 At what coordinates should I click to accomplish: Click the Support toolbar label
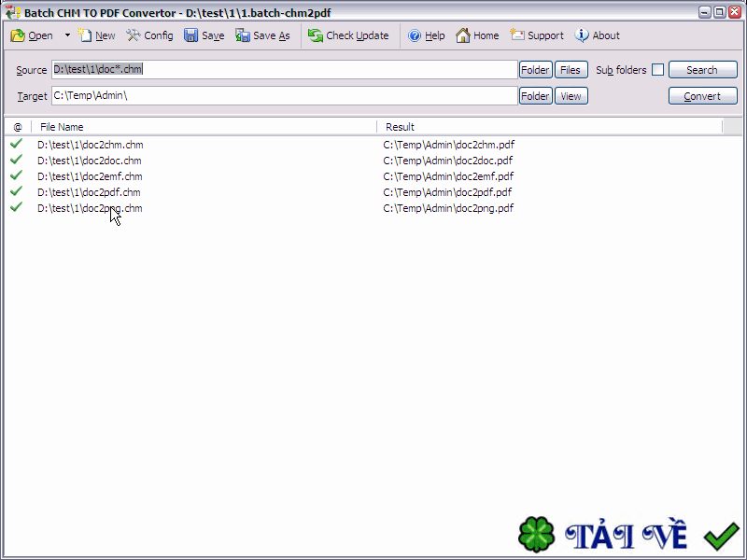click(x=545, y=35)
